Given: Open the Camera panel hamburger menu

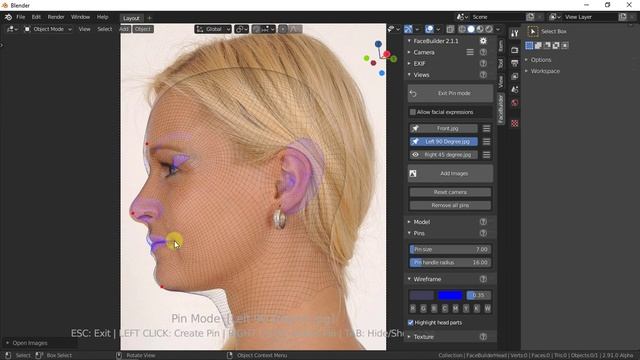Looking at the screenshot, I should pyautogui.click(x=470, y=52).
